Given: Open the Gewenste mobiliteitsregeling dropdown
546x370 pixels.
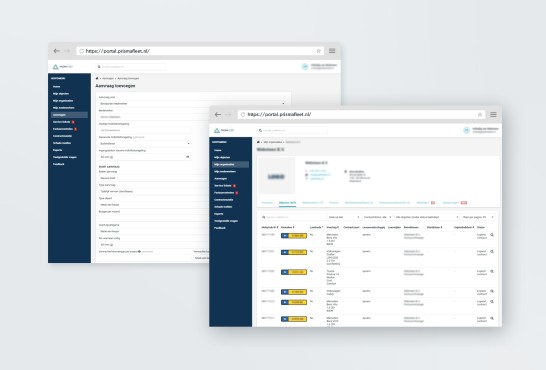Looking at the screenshot, I should click(145, 143).
